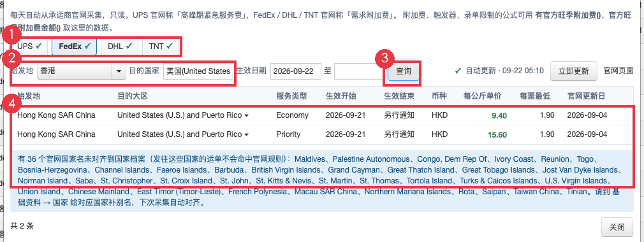Click the 服务类型 column header

pos(291,96)
